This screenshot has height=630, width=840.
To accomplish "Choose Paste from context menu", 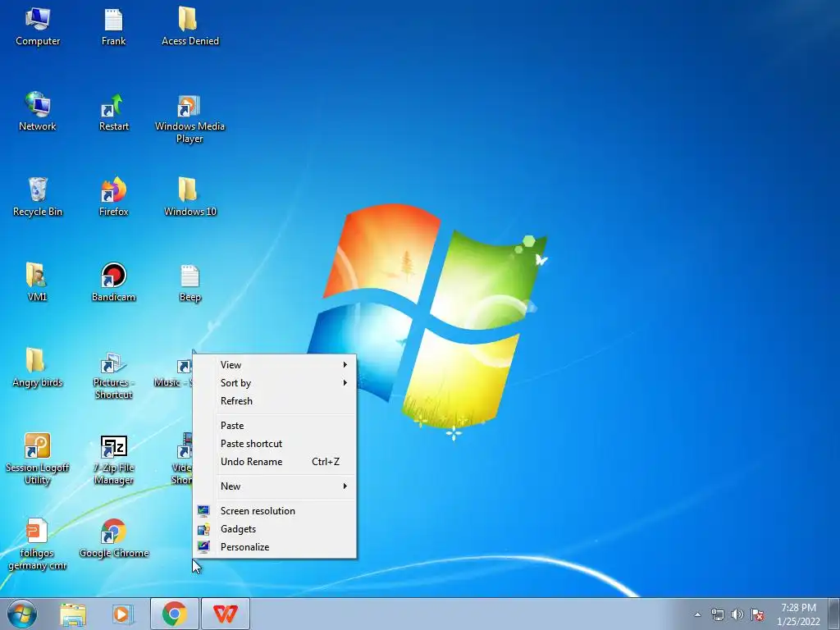I will coord(274,426).
